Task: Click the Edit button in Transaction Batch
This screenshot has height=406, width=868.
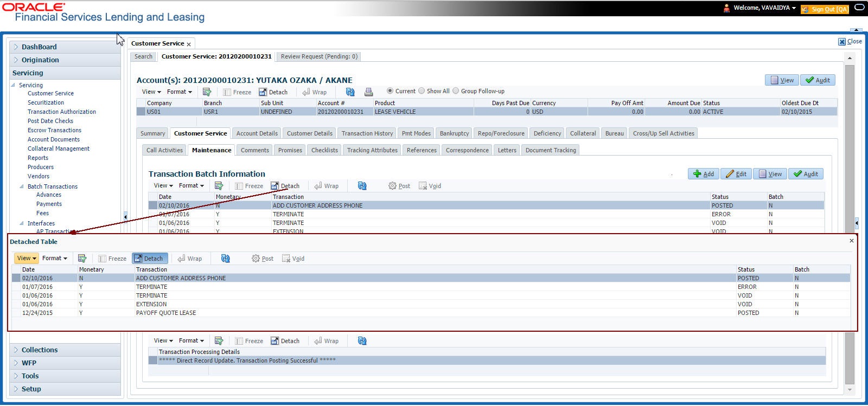Action: [736, 174]
